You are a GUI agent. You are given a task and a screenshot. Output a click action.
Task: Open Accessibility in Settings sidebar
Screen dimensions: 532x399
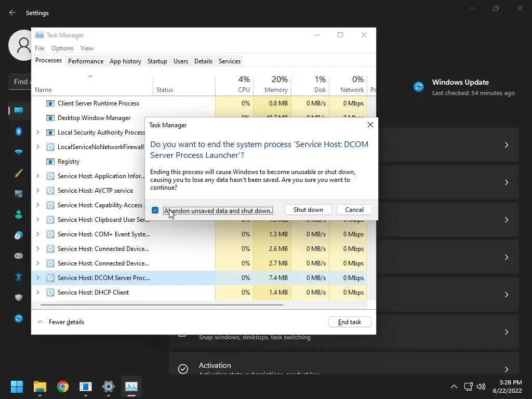(19, 277)
